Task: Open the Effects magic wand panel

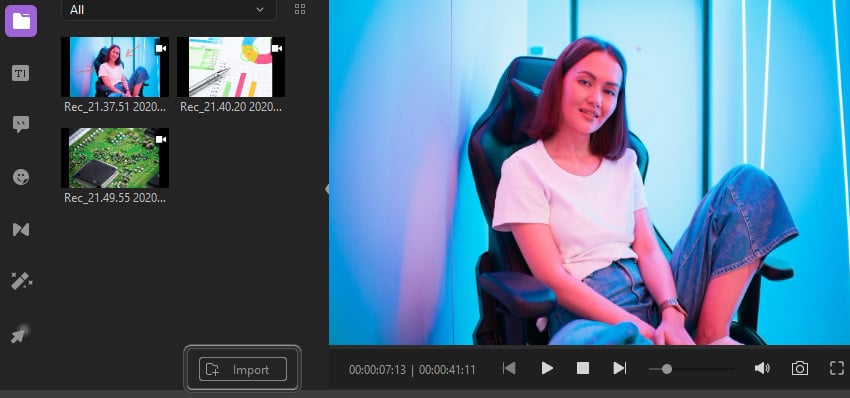Action: [x=21, y=281]
